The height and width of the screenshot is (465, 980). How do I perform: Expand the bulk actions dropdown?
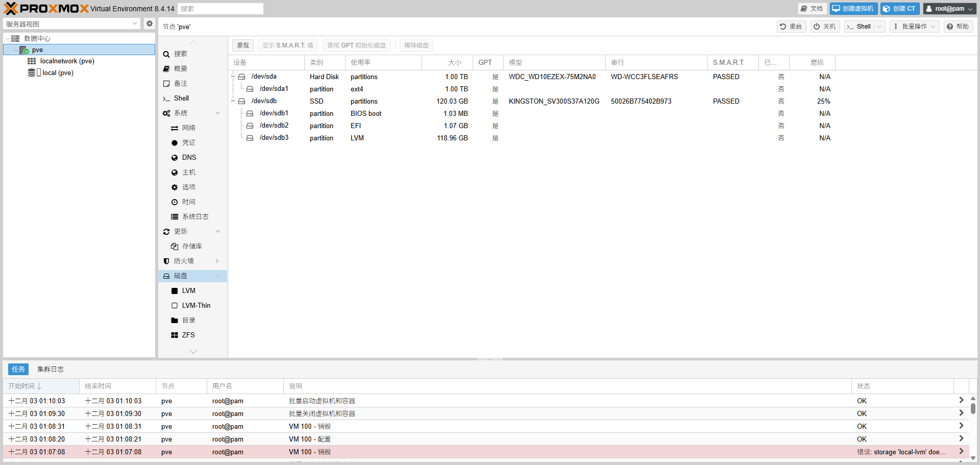pyautogui.click(x=914, y=27)
